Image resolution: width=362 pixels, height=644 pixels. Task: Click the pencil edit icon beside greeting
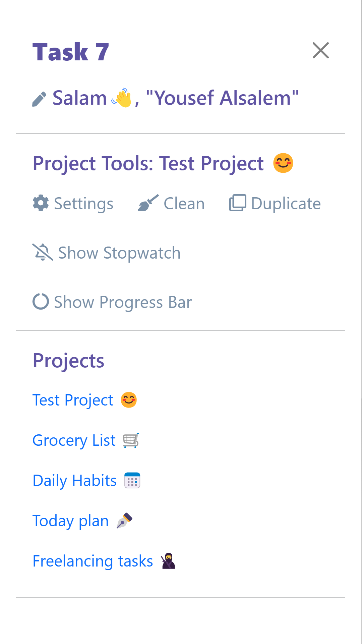point(39,99)
